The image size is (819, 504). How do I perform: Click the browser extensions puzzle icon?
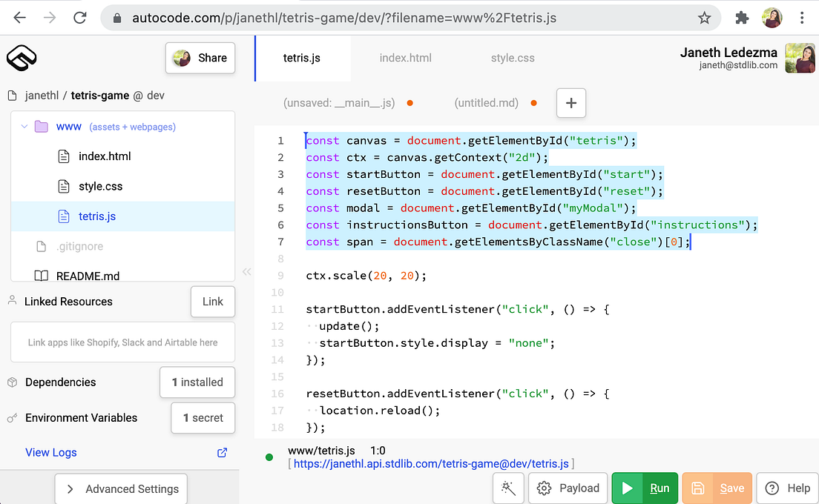742,17
